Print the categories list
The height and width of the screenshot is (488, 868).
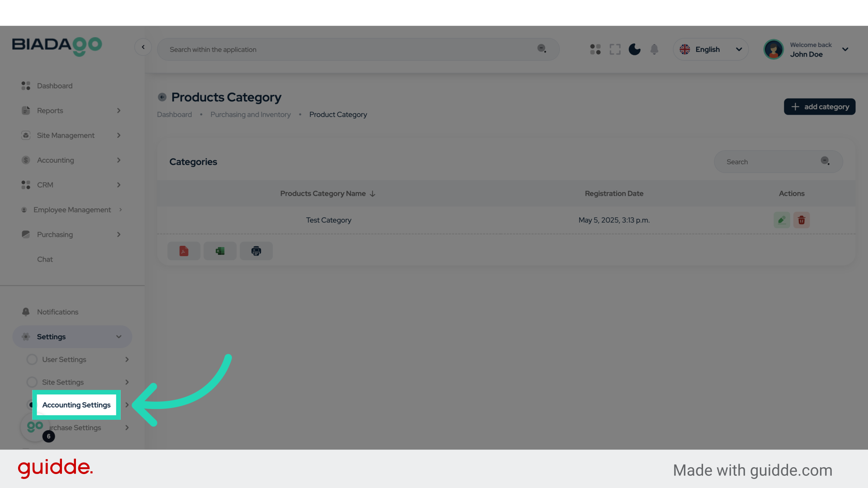(256, 251)
